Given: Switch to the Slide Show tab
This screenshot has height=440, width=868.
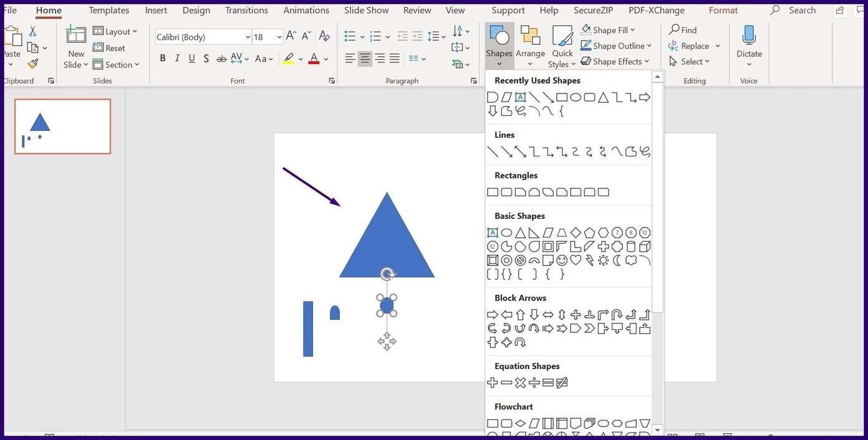Looking at the screenshot, I should 367,10.
